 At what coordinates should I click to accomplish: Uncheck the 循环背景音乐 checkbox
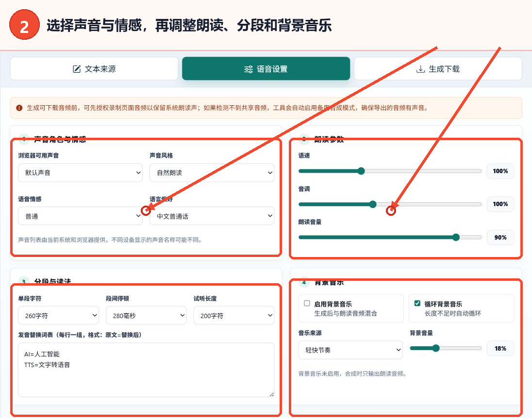[417, 304]
